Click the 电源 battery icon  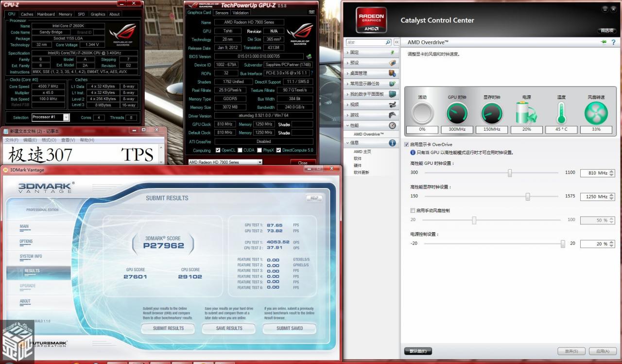coord(526,113)
